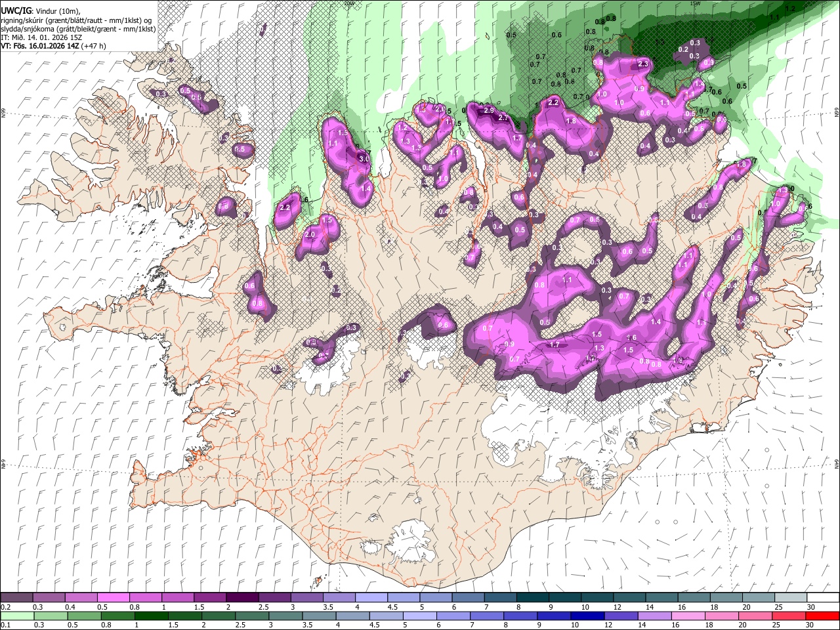Click the white 30 swatch in upper scale
Screen dimensions: 840x630
click(x=823, y=598)
